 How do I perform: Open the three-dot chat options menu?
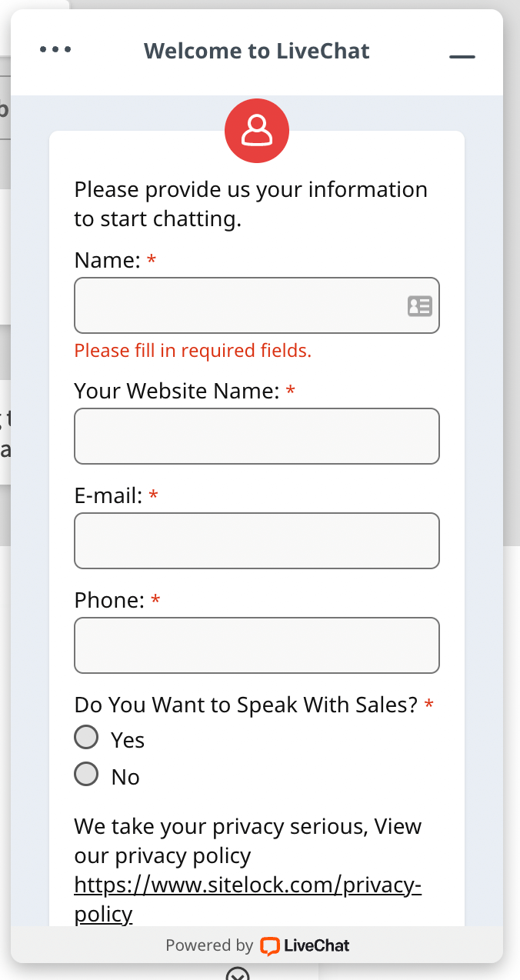[55, 50]
